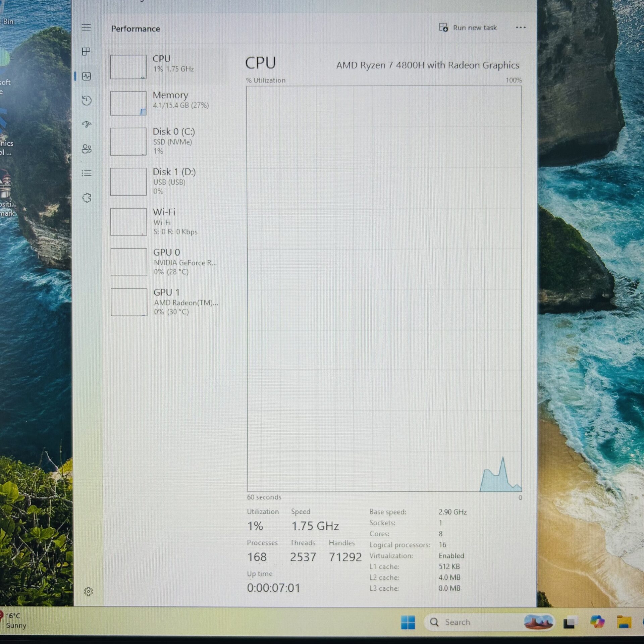Viewport: 644px width, 644px height.
Task: Click the AMD Ryzen 7 4800H processor name
Action: (x=428, y=65)
